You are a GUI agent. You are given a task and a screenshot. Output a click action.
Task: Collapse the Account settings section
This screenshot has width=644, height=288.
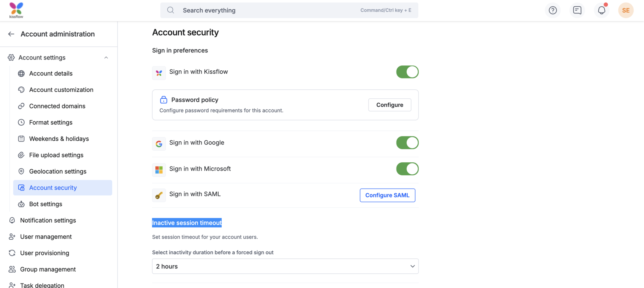[106, 58]
